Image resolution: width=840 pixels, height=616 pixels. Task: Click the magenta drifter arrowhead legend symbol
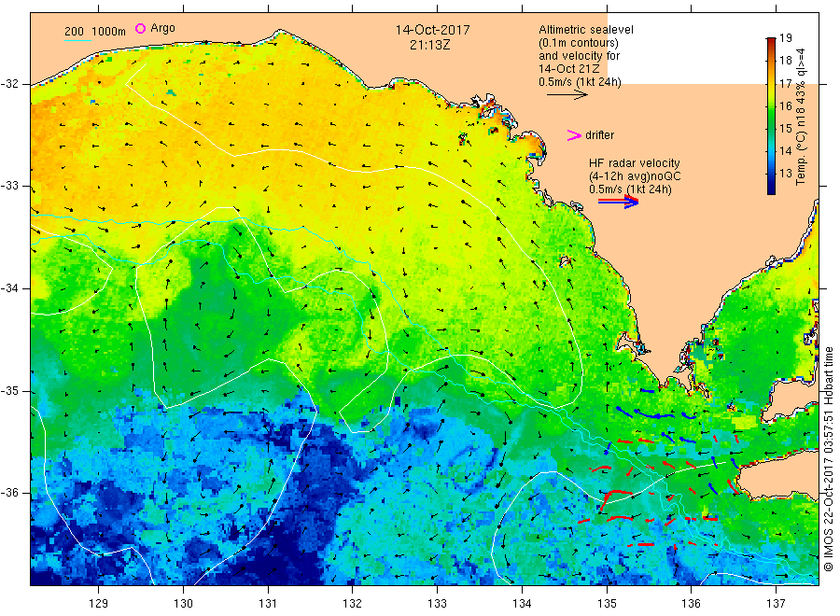574,135
